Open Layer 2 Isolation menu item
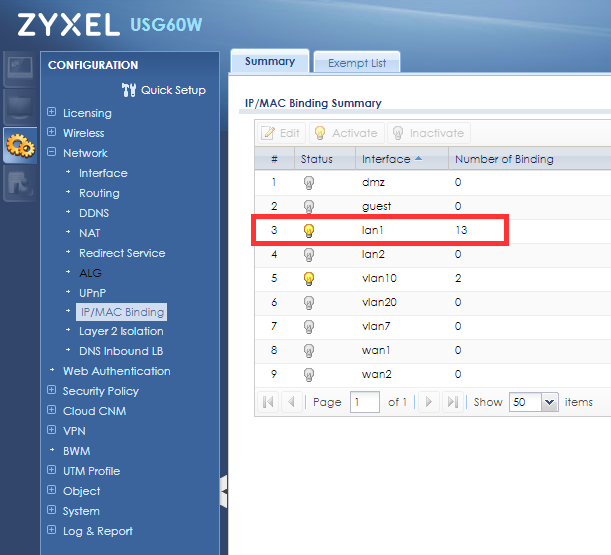611x555 pixels. pyautogui.click(x=121, y=331)
